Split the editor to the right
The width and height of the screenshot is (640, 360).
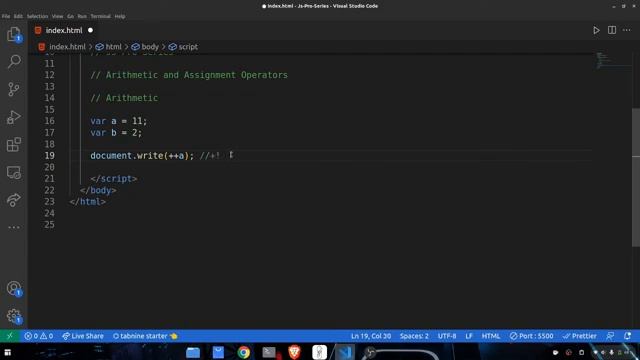pos(611,30)
